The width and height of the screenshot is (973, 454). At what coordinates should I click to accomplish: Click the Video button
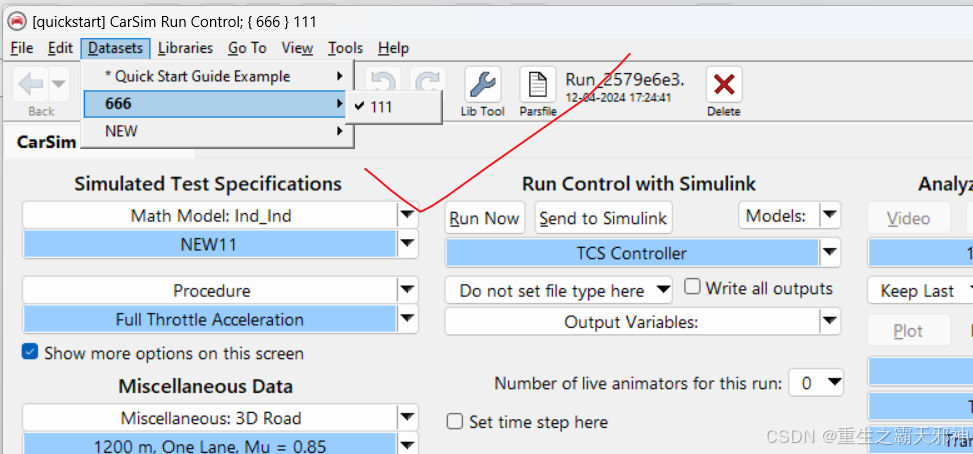pyautogui.click(x=908, y=218)
